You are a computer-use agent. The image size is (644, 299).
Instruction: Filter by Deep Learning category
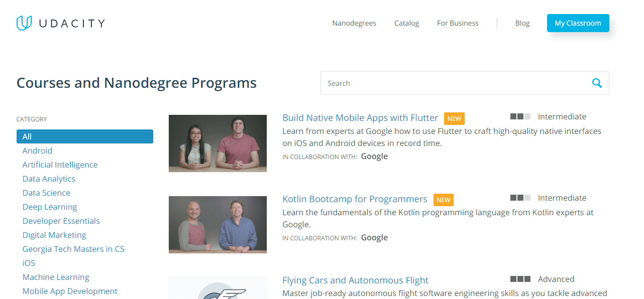50,207
